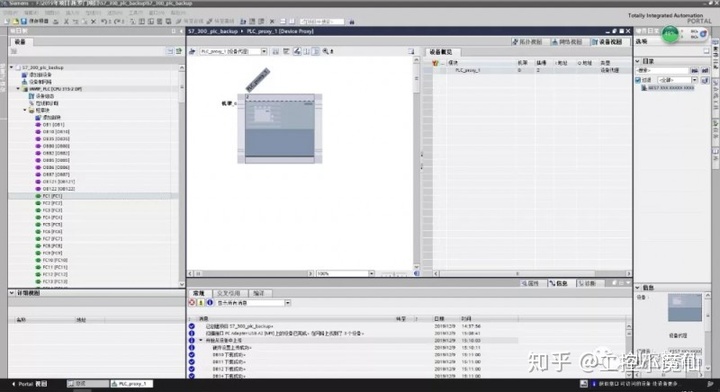This screenshot has height=392, width=720.
Task: Open the PLC_proxy_1 device selection dropdown
Action: (264, 51)
